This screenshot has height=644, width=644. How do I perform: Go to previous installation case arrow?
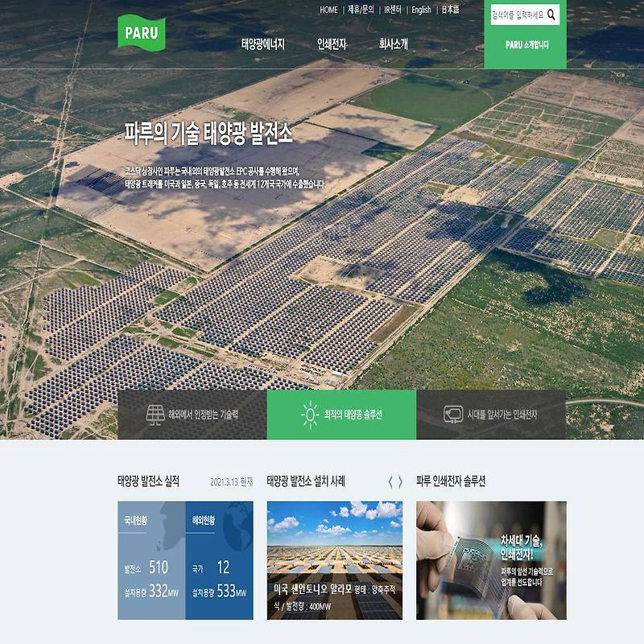[x=390, y=481]
